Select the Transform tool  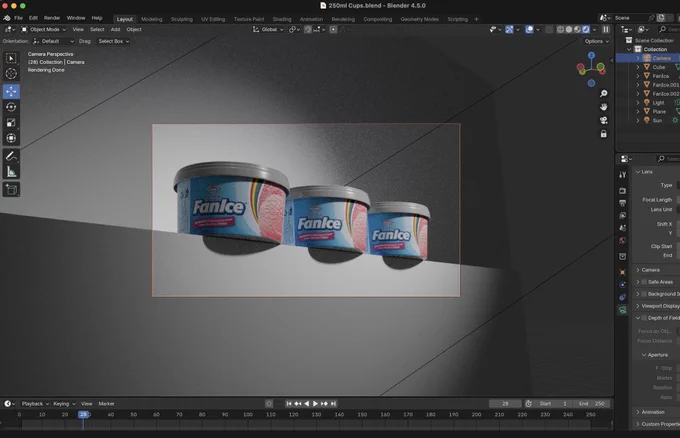click(x=11, y=138)
